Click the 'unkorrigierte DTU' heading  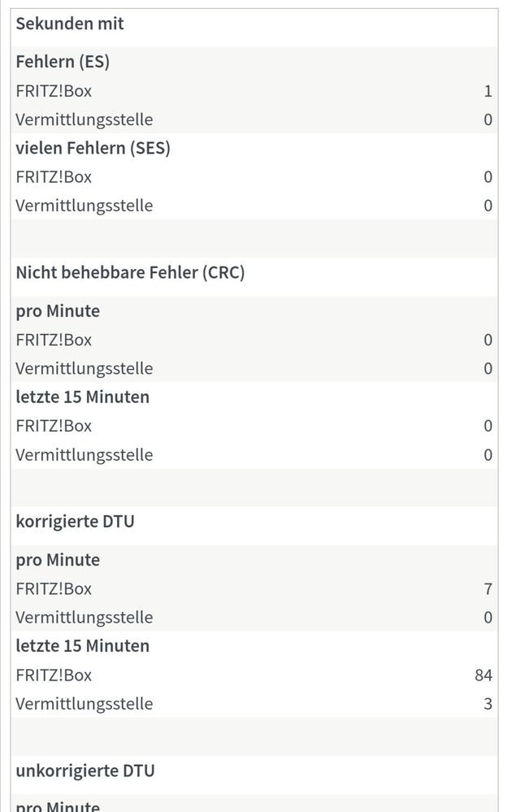tap(84, 771)
